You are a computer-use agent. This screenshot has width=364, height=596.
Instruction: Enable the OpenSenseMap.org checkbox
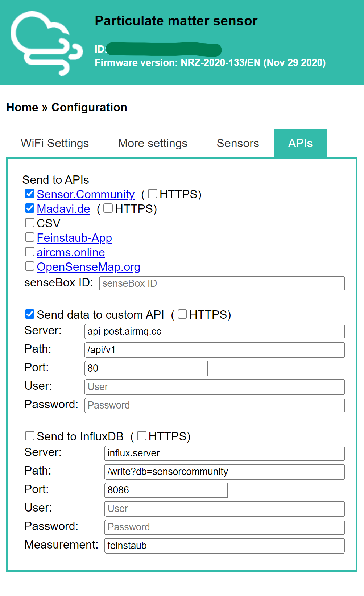(30, 266)
